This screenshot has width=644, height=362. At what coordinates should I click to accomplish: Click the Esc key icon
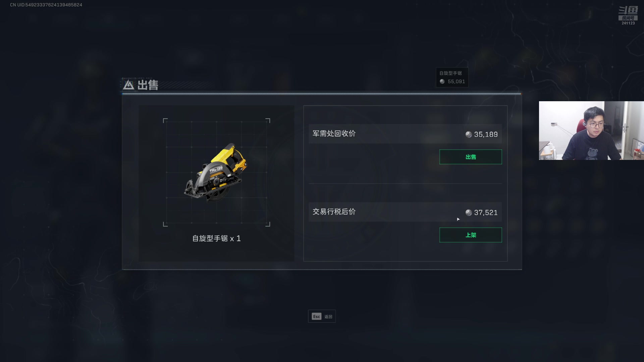316,316
